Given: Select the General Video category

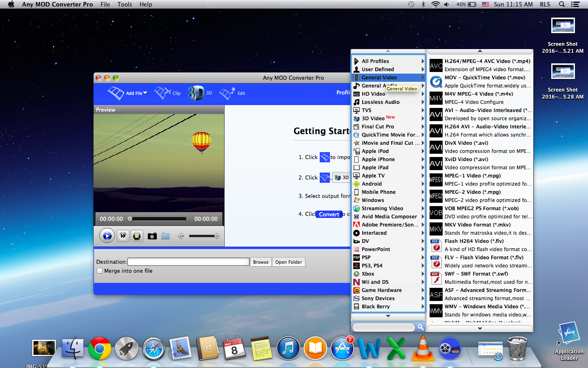Looking at the screenshot, I should point(389,77).
